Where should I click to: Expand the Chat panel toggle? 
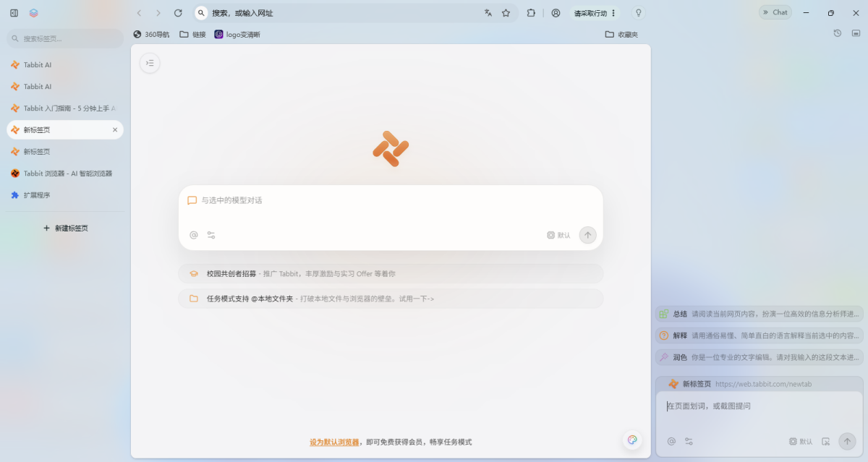pyautogui.click(x=775, y=12)
